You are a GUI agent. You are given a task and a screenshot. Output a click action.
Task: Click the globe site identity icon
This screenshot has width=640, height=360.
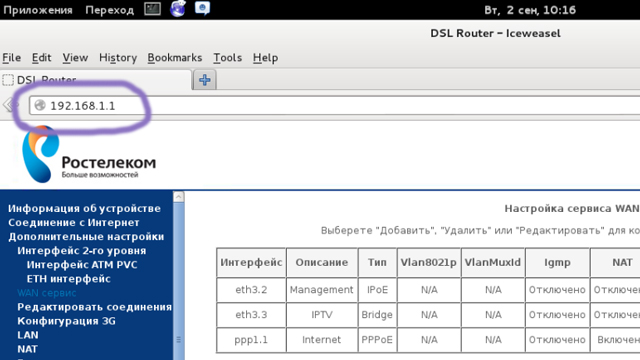(40, 105)
